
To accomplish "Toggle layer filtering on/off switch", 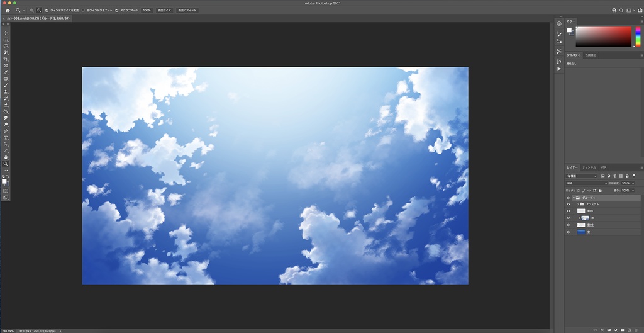I will tap(634, 176).
